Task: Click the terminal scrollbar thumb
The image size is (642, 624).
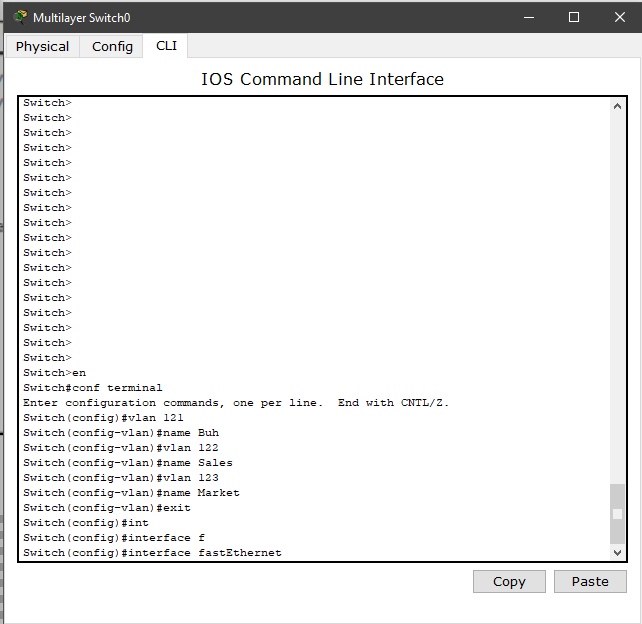Action: coord(617,514)
